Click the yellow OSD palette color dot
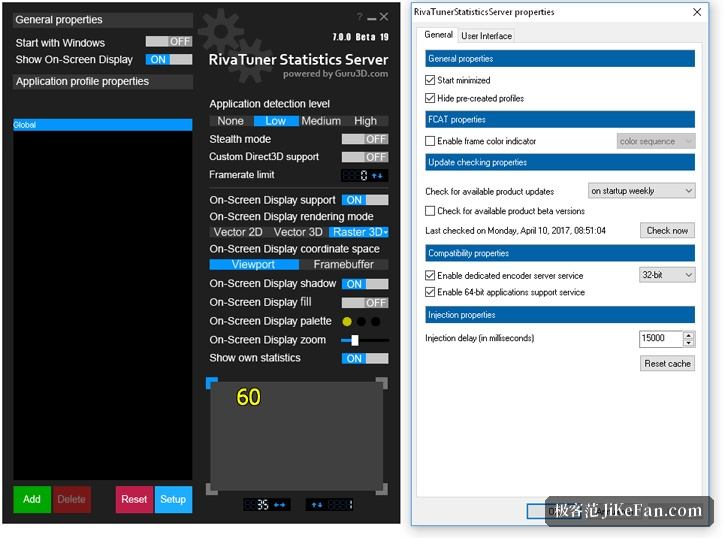Viewport: 725px width, 538px height. point(347,321)
